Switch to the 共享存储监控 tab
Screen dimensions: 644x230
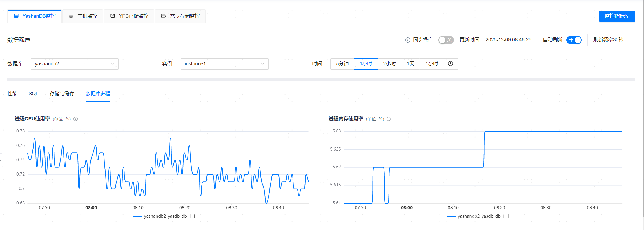pos(180,16)
